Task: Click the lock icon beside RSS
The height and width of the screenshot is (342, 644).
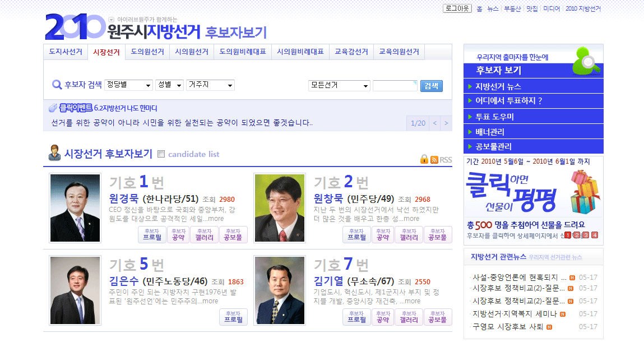Action: coord(424,160)
